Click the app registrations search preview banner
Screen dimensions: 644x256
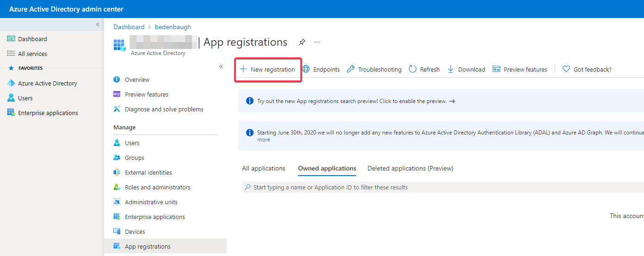pyautogui.click(x=441, y=101)
